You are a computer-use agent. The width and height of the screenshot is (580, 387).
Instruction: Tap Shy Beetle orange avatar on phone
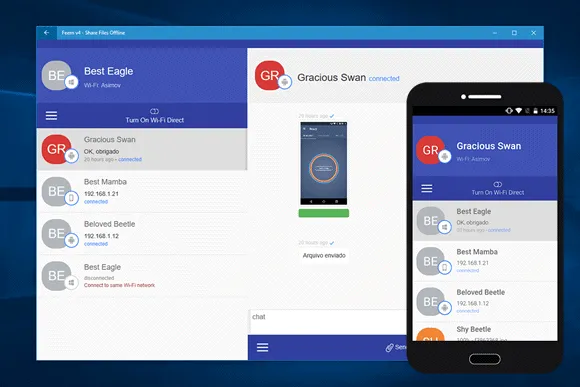pyautogui.click(x=430, y=334)
